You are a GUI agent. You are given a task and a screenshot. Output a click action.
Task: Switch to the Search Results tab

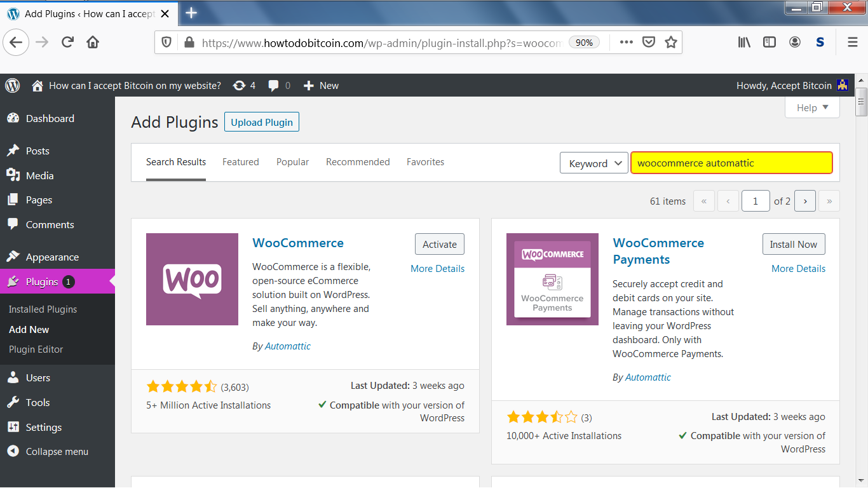176,162
